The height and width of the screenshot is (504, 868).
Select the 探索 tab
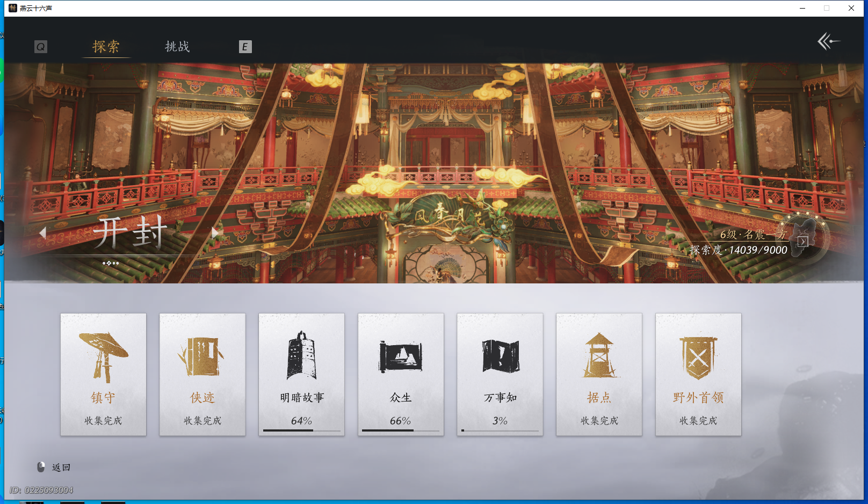(x=106, y=47)
